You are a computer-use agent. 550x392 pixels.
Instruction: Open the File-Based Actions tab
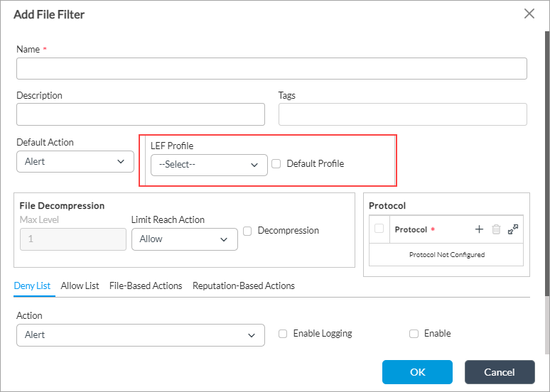click(146, 285)
